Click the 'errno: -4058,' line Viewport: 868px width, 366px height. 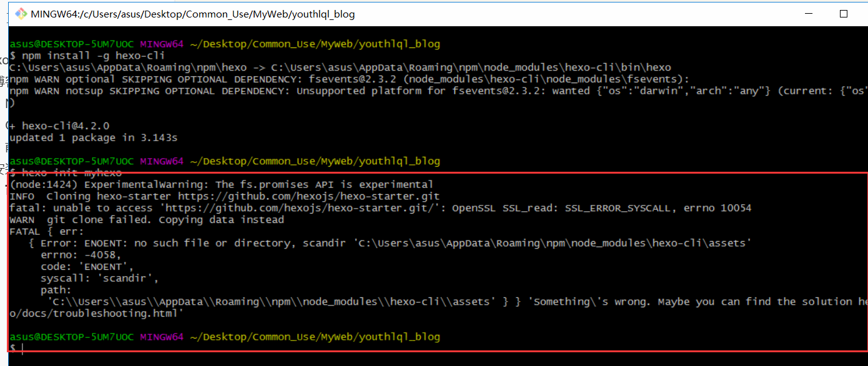pyautogui.click(x=81, y=255)
